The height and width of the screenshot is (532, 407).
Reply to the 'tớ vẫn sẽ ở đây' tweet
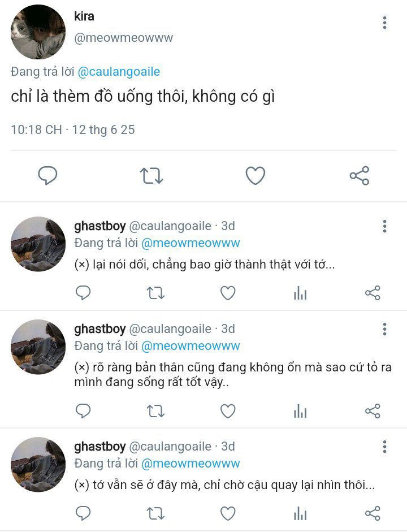[x=83, y=513]
